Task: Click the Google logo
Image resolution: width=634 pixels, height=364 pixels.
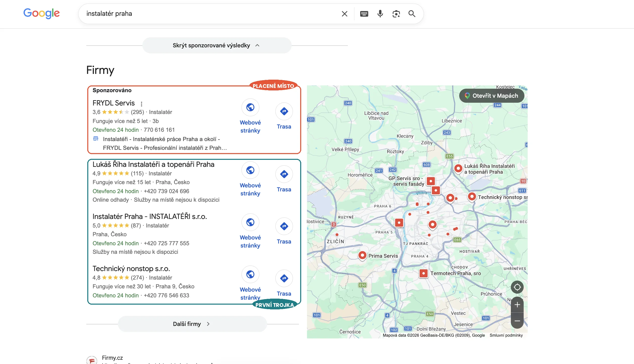Action: 41,13
